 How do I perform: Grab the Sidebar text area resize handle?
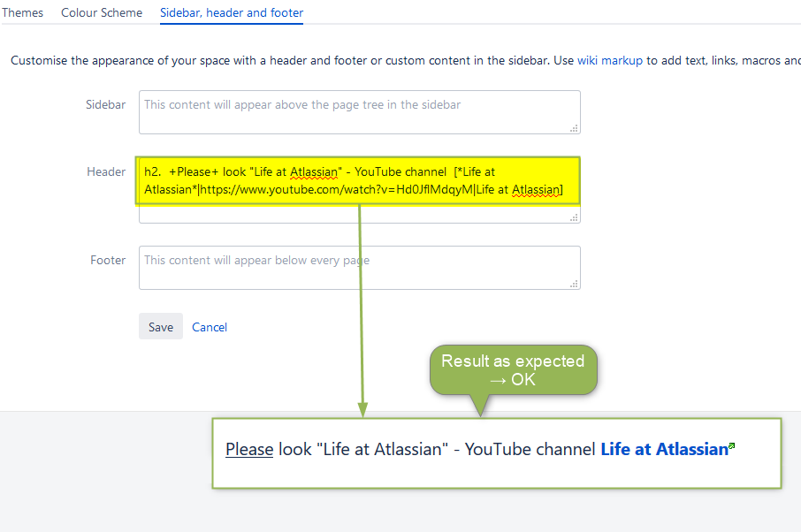tap(574, 128)
